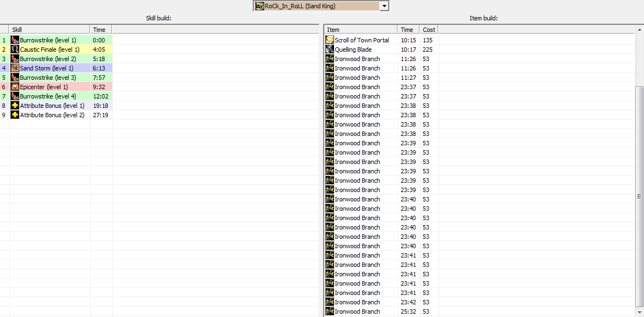Click the Ironwood Branch icon bought at 11:27

coord(330,78)
